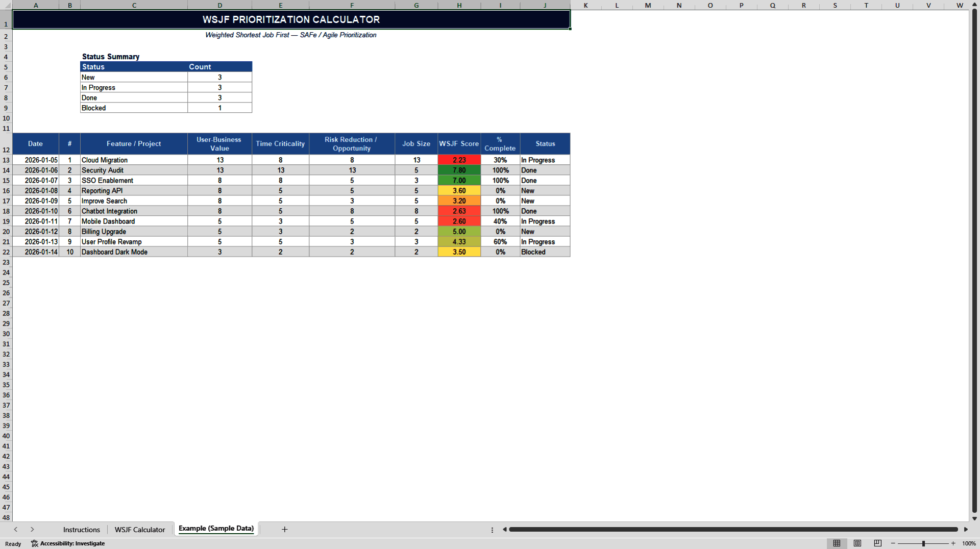
Task: Select the Blocked status in row 22
Action: (545, 252)
